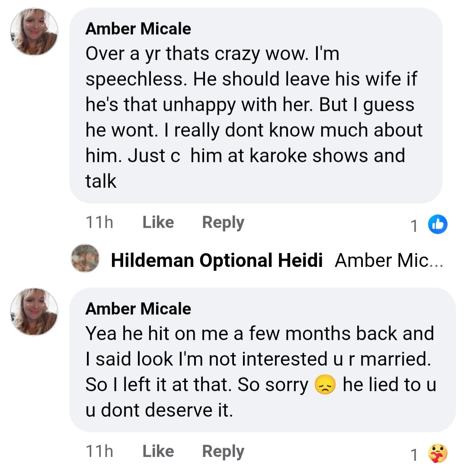Image resolution: width=467 pixels, height=476 pixels.
Task: Click the sad face emoji in the comment
Action: click(326, 385)
